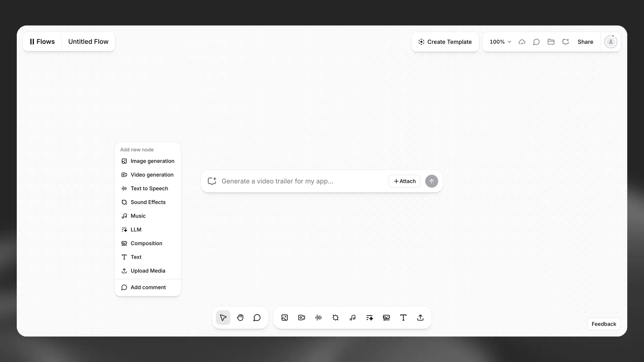
Task: Open the Feedback button
Action: tap(604, 324)
